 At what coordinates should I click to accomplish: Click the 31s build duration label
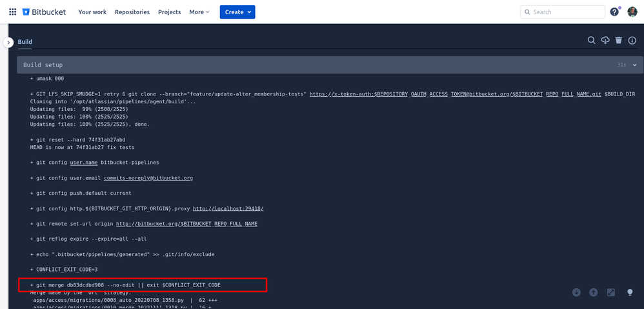tap(621, 65)
